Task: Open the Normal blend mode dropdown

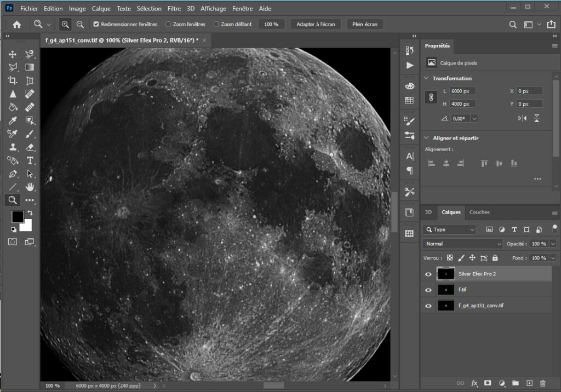Action: 462,244
